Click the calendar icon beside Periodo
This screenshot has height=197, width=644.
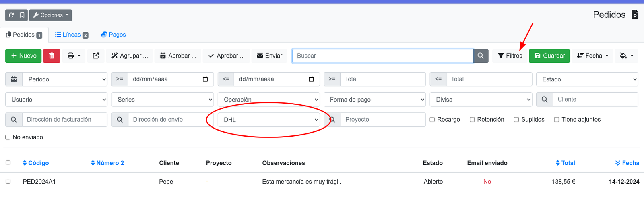(x=14, y=79)
